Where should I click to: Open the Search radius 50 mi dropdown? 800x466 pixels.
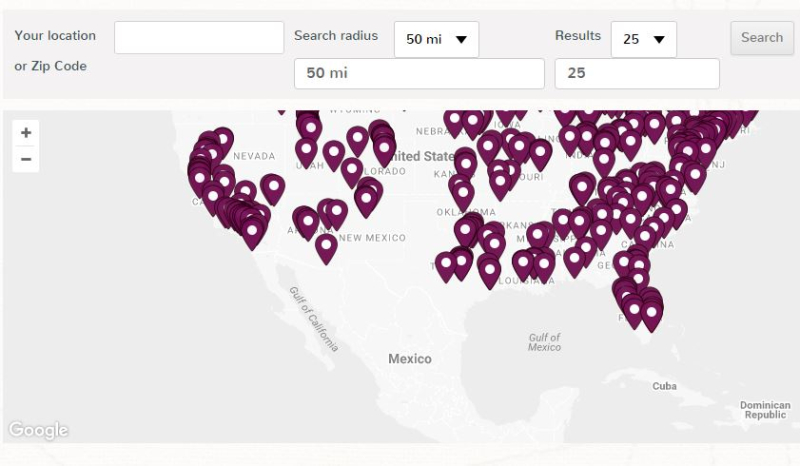coord(436,39)
